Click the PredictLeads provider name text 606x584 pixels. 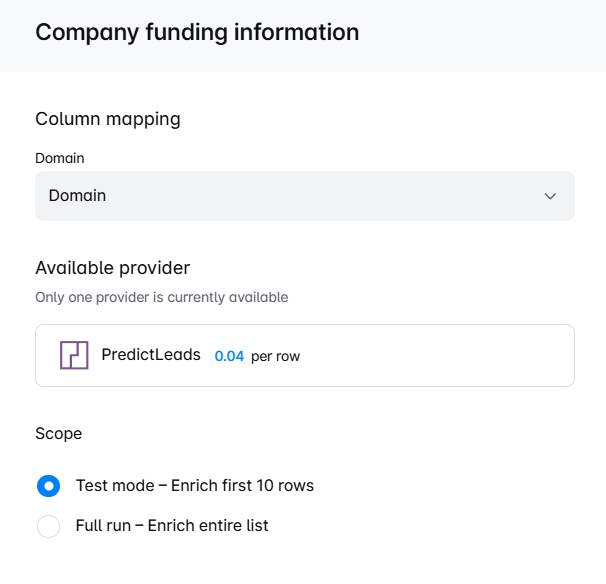coord(151,354)
